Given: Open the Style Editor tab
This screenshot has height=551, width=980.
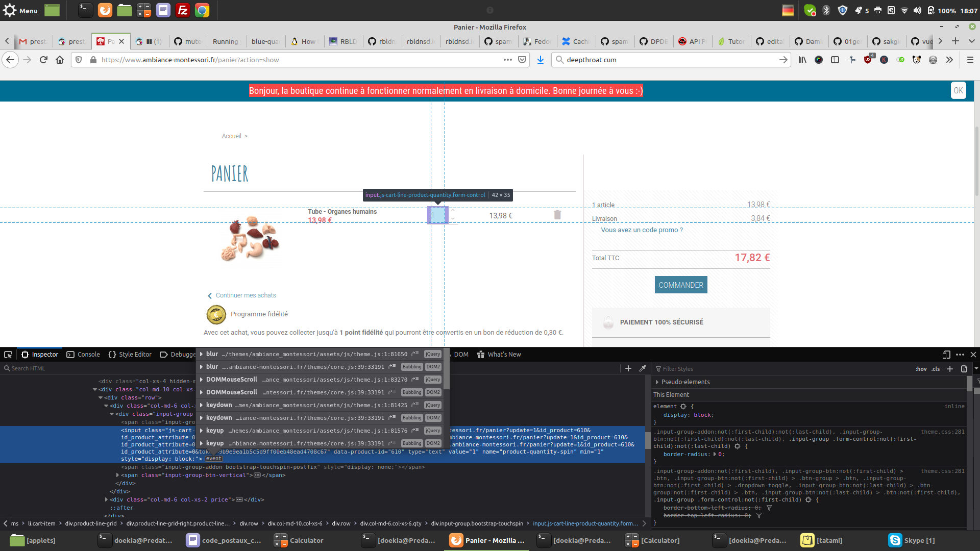Looking at the screenshot, I should click(x=130, y=355).
